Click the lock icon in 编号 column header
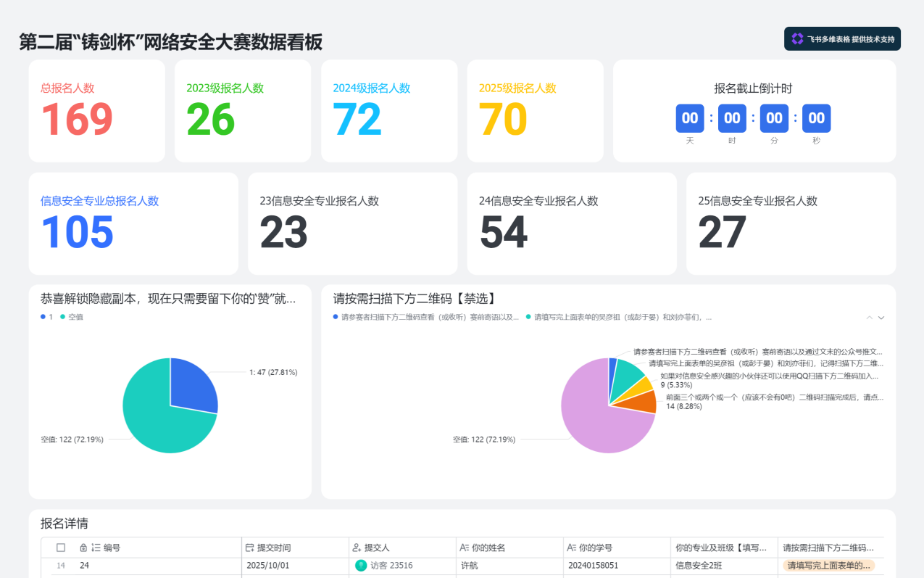Screen dimensions: 924x578 [x=83, y=548]
